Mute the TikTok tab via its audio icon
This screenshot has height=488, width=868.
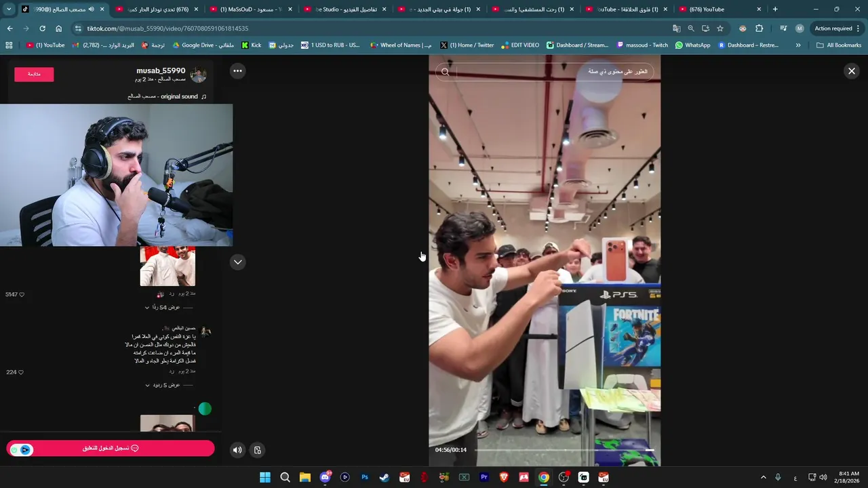click(91, 9)
